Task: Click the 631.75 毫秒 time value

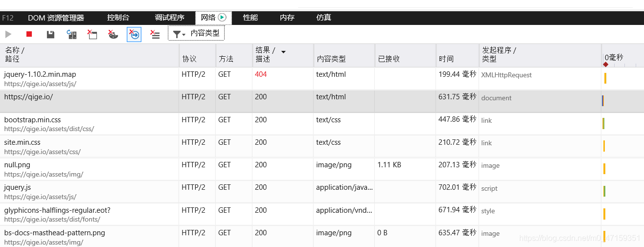Action: coord(457,97)
